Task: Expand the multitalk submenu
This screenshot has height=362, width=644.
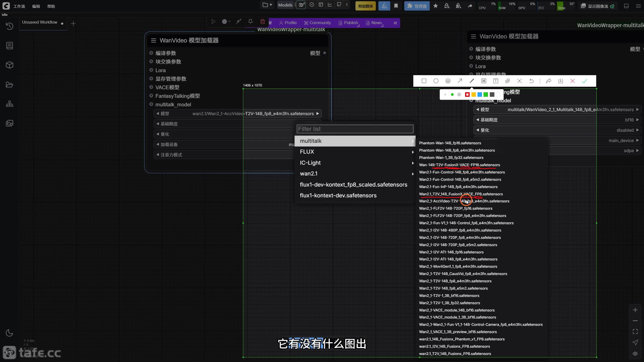Action: 355,141
